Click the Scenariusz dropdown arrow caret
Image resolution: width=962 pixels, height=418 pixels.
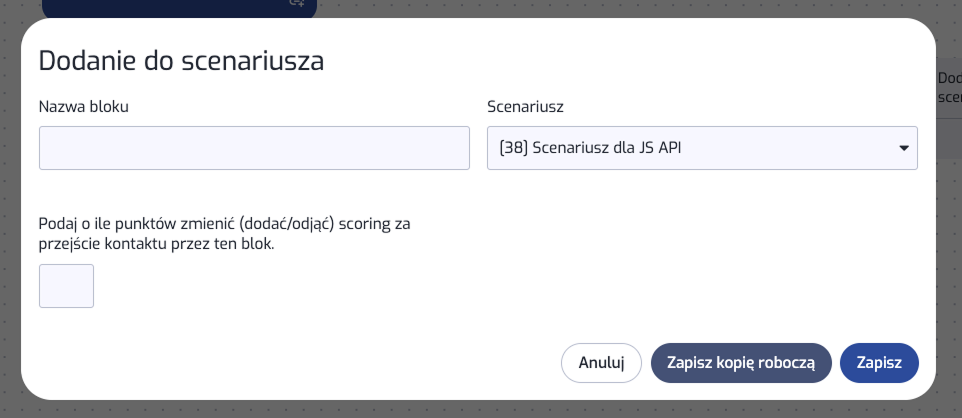tap(903, 148)
